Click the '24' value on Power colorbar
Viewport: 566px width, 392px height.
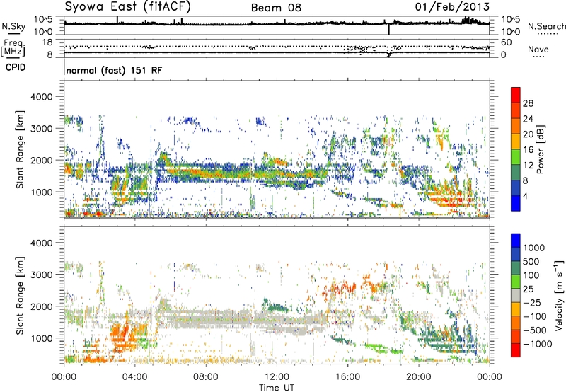pos(528,119)
